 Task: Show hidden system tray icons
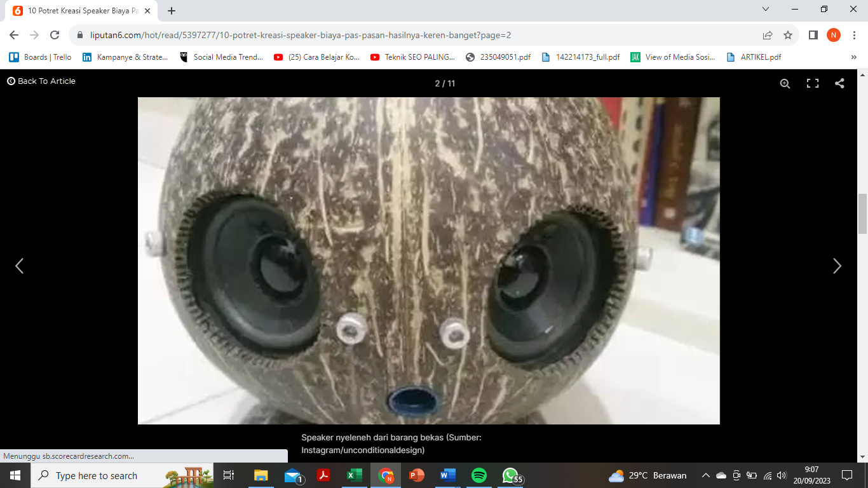point(705,475)
